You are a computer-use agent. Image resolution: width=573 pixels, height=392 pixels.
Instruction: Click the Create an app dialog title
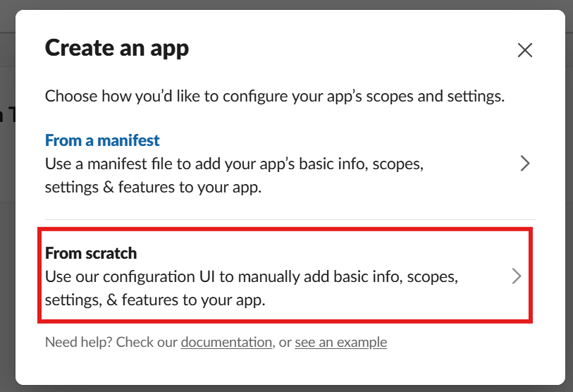(117, 48)
